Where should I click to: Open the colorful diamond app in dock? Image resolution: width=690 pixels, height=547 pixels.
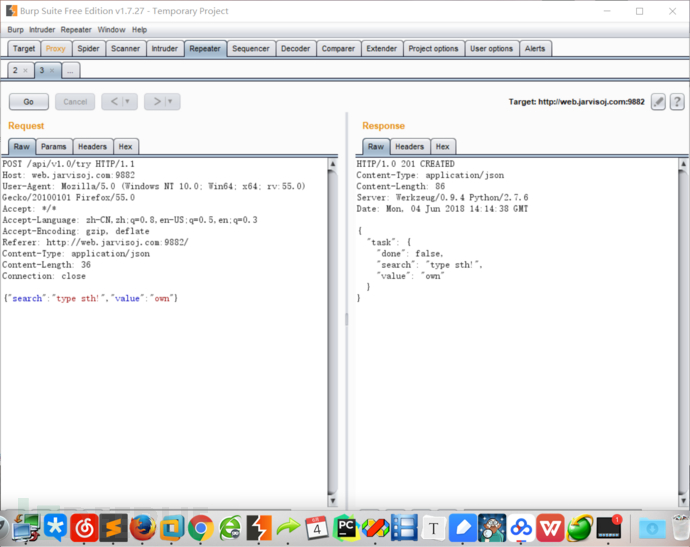[x=375, y=527]
